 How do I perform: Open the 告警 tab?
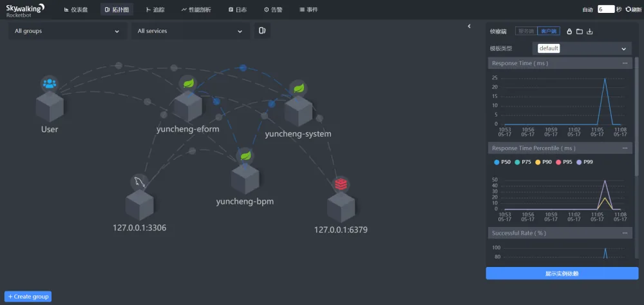coord(273,10)
